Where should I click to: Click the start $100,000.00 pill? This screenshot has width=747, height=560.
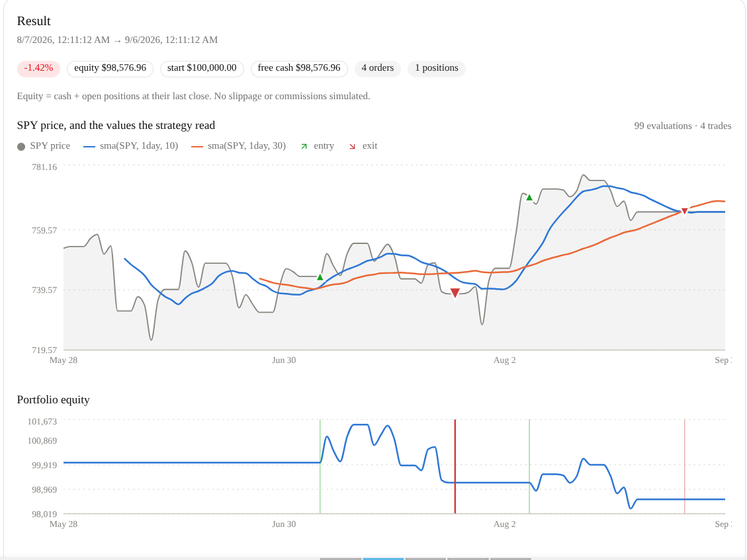pos(202,69)
